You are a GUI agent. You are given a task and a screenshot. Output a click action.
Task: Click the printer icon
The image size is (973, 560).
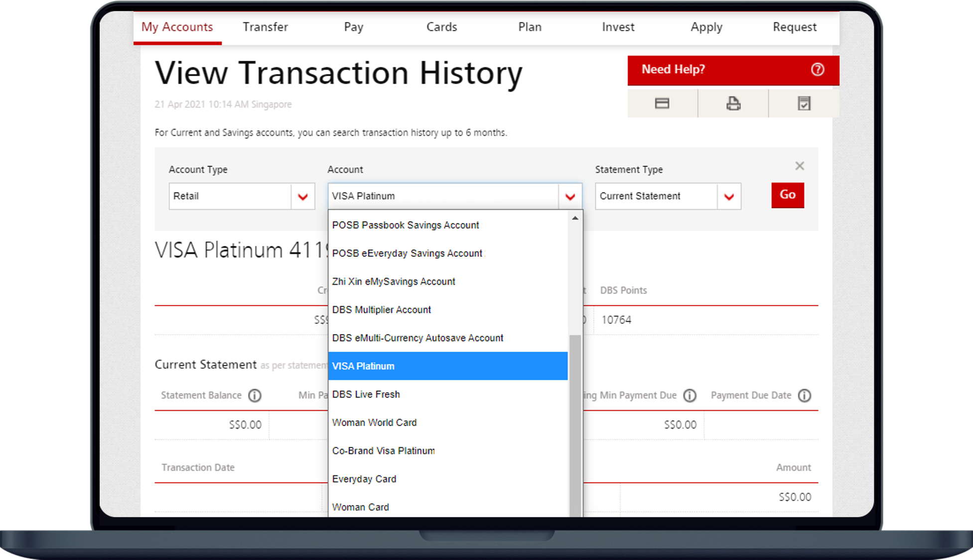pyautogui.click(x=733, y=104)
